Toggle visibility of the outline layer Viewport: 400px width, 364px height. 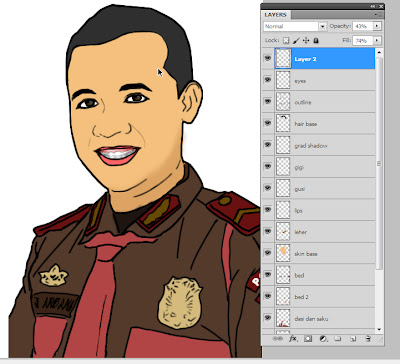[268, 102]
